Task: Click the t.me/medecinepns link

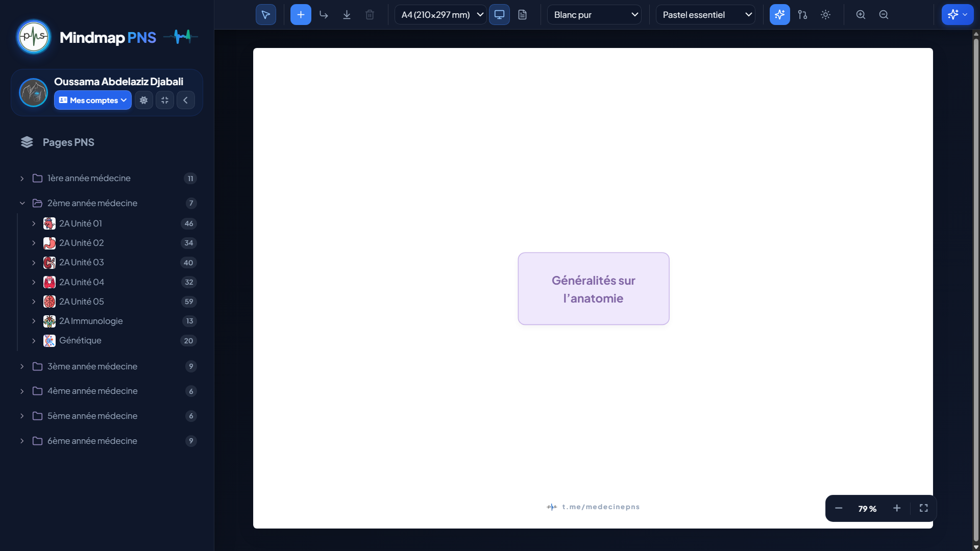Action: [601, 507]
